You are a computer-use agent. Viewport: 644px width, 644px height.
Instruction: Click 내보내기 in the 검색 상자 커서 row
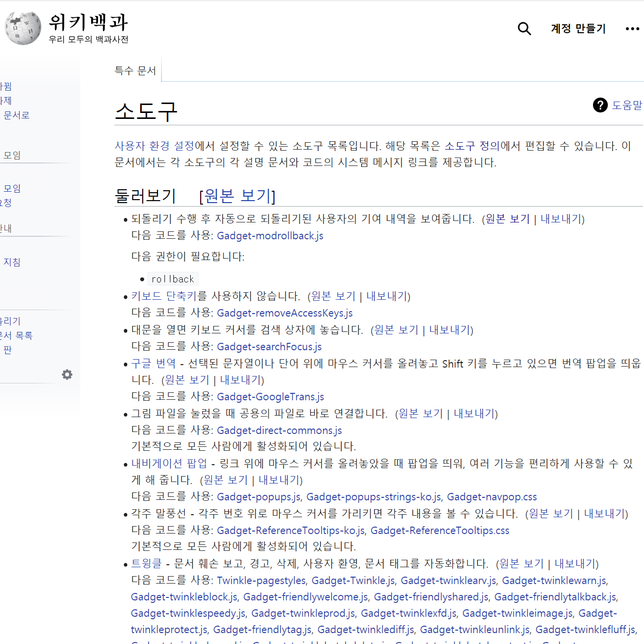point(449,330)
